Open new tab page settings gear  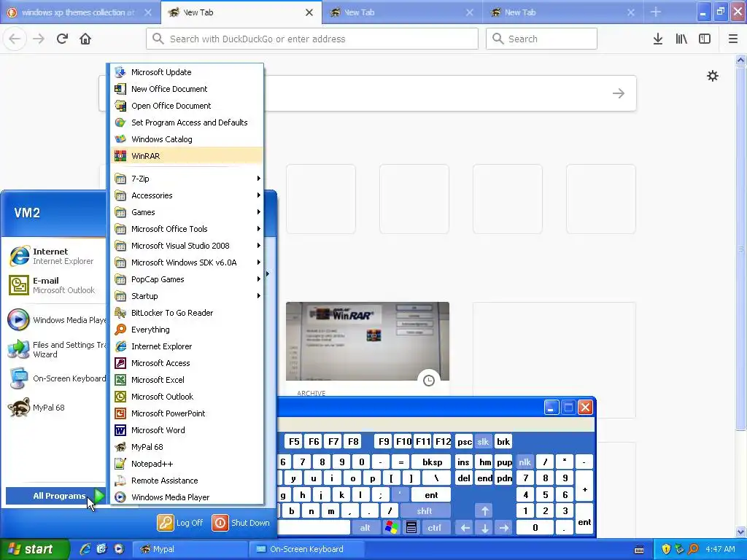[712, 76]
